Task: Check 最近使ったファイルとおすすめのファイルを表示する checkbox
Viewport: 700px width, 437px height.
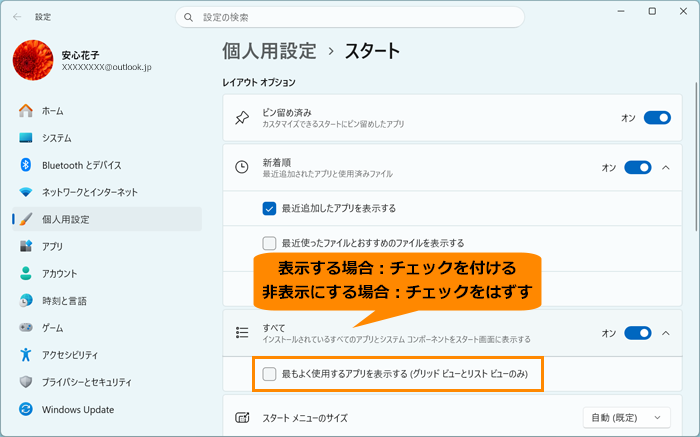Action: [269, 243]
